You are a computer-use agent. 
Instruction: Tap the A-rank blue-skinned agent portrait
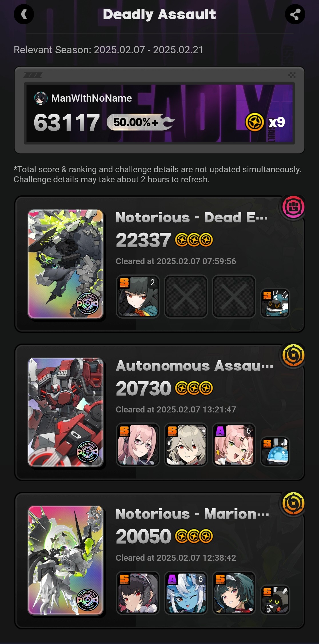click(186, 593)
